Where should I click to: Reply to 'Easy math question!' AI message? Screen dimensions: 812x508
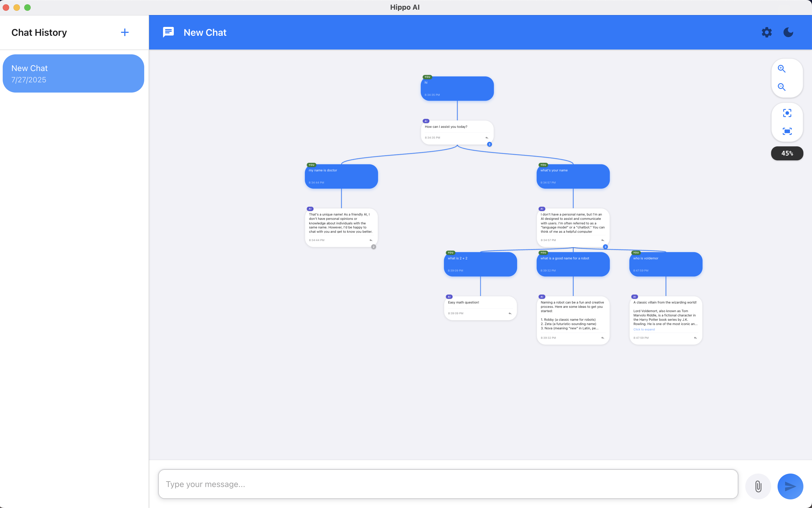(x=510, y=313)
